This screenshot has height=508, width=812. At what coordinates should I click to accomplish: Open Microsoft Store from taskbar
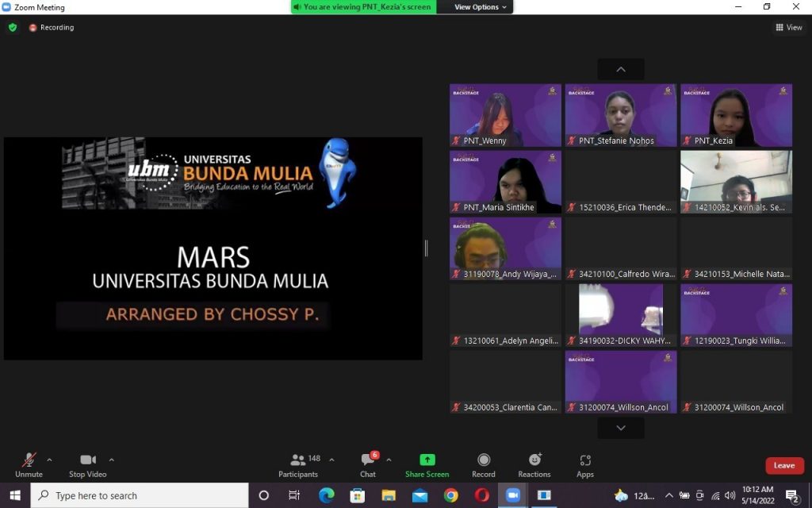click(x=358, y=495)
